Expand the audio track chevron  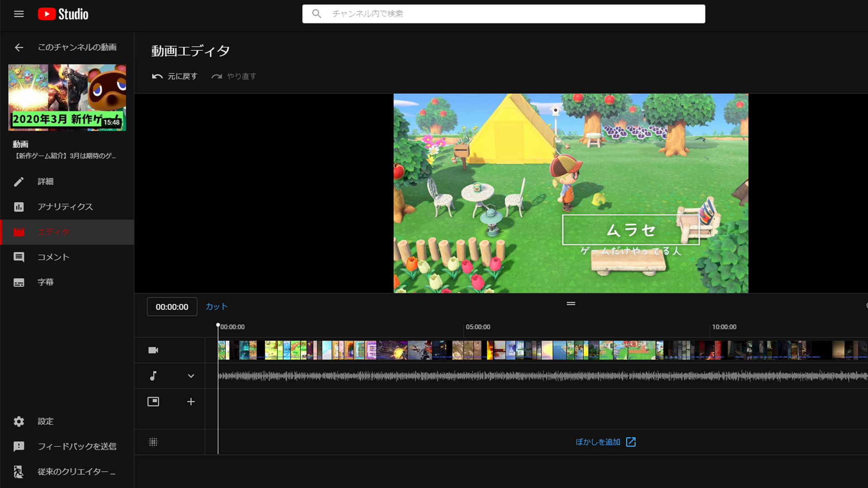pos(191,376)
